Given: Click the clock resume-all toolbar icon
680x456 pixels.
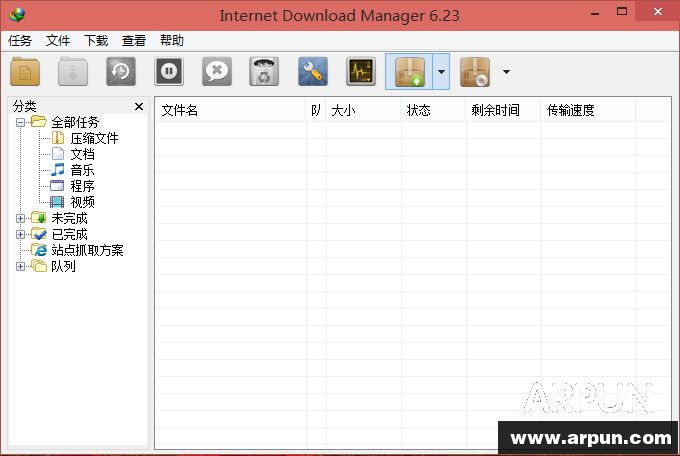Looking at the screenshot, I should pos(121,72).
